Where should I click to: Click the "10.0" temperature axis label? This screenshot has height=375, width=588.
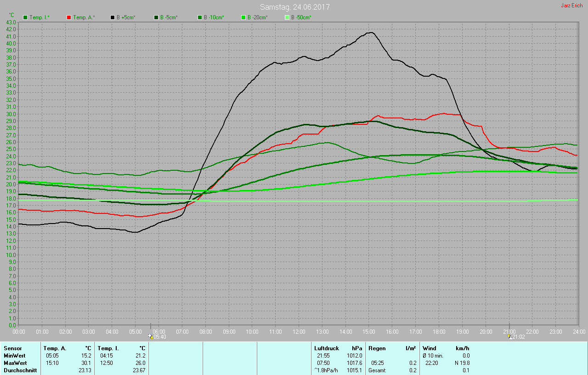[11, 255]
